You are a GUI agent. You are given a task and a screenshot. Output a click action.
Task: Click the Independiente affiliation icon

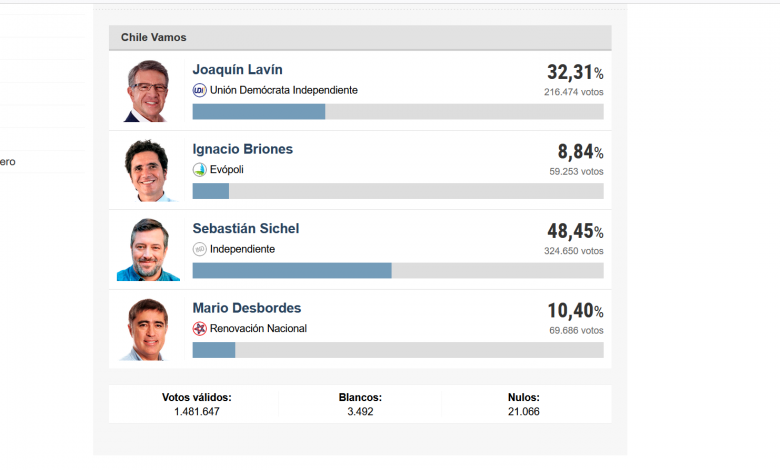(199, 249)
